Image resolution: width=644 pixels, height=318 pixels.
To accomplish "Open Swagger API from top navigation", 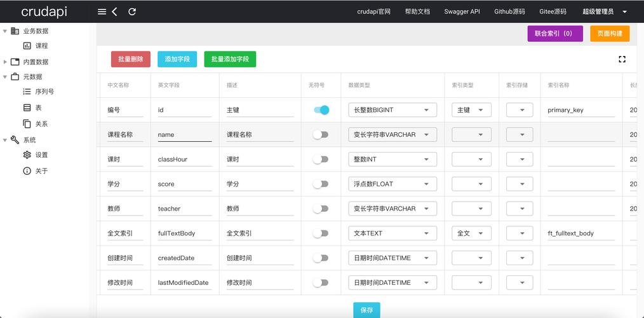I will pos(462,11).
